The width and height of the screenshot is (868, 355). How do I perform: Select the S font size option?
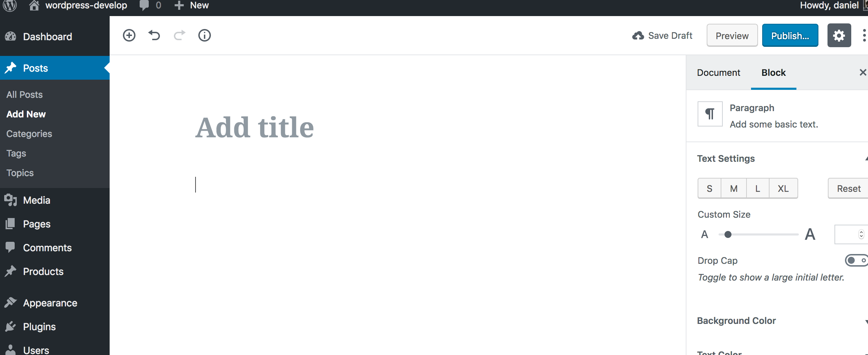tap(709, 188)
